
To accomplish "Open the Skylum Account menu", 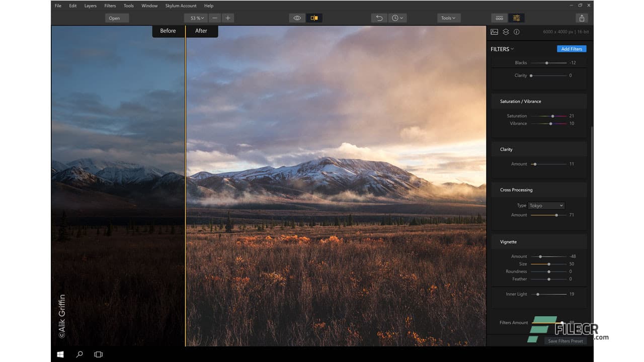I will pyautogui.click(x=181, y=6).
